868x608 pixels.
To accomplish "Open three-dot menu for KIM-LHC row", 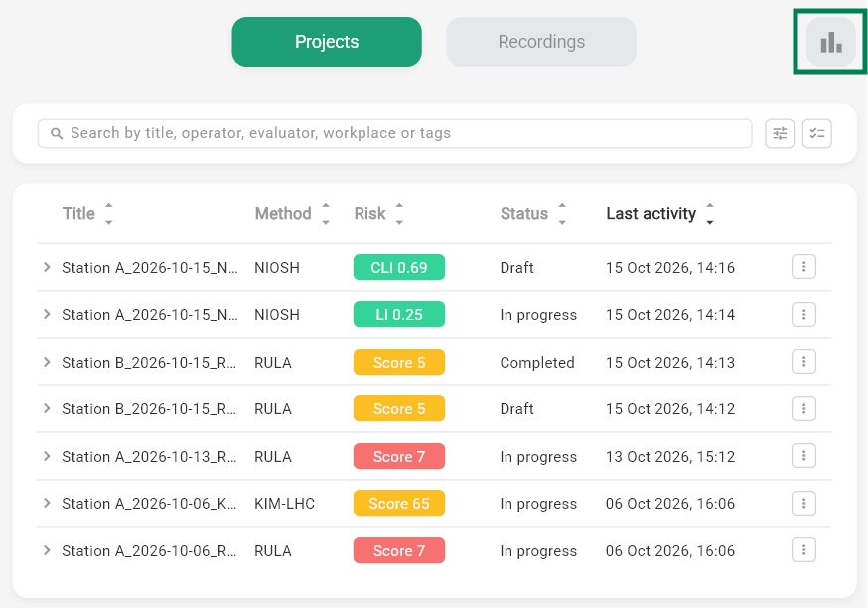I will pos(803,504).
